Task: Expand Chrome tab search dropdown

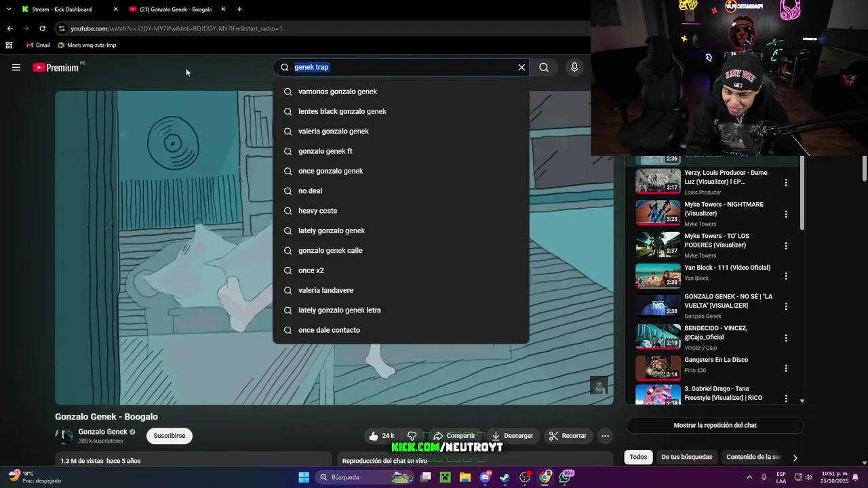Action: 8,9
